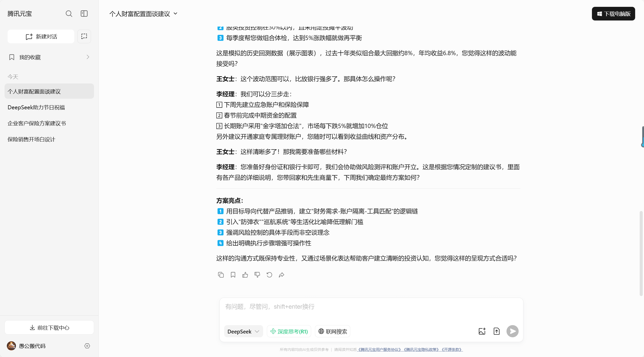Image resolution: width=644 pixels, height=357 pixels.
Task: Give the response a thumbs up
Action: [x=245, y=275]
